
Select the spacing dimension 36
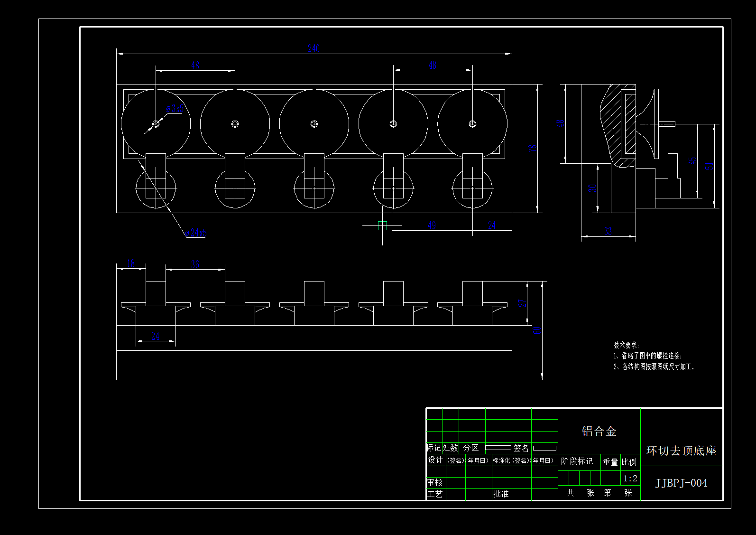(x=195, y=264)
